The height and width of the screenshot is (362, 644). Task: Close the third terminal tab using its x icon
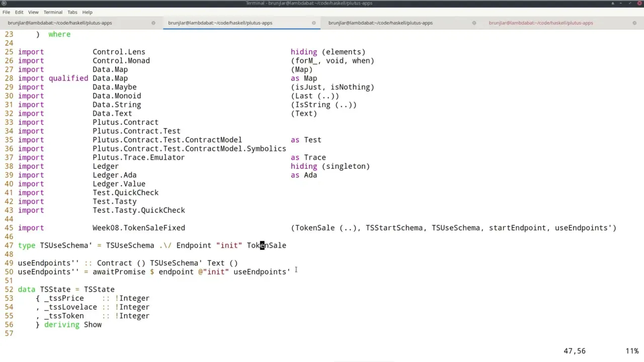473,23
